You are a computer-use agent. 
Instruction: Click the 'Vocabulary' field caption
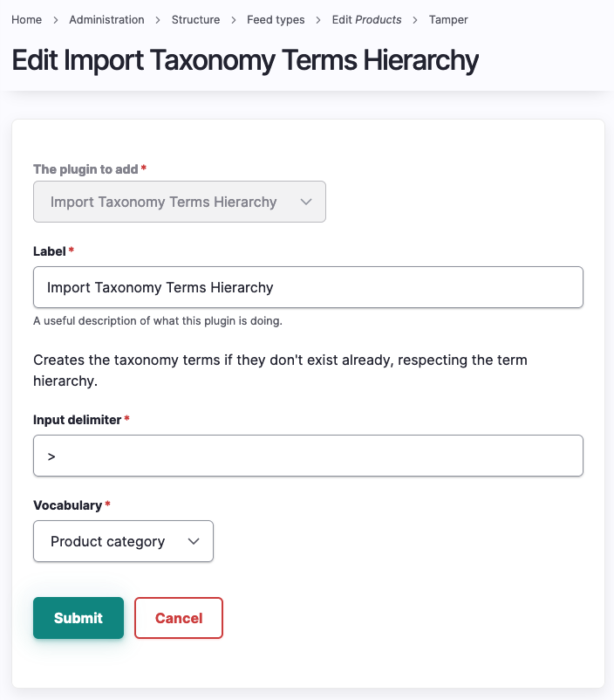67,505
